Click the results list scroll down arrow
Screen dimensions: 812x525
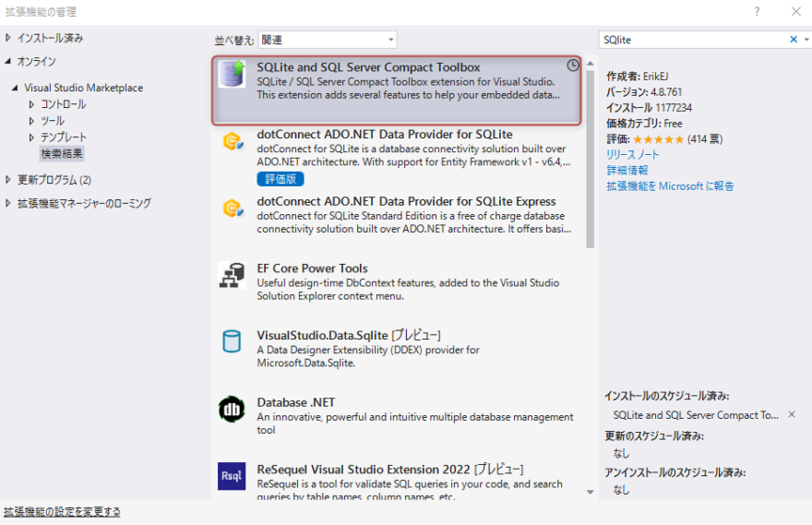(x=590, y=492)
